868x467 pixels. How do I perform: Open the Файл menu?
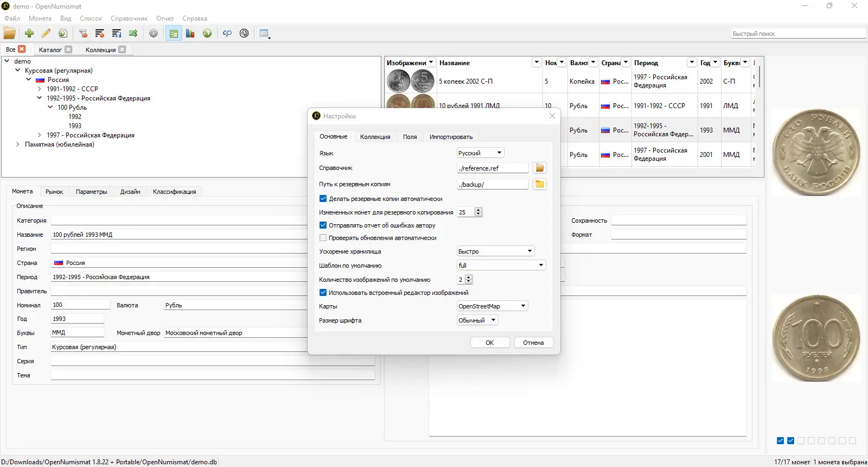[12, 18]
